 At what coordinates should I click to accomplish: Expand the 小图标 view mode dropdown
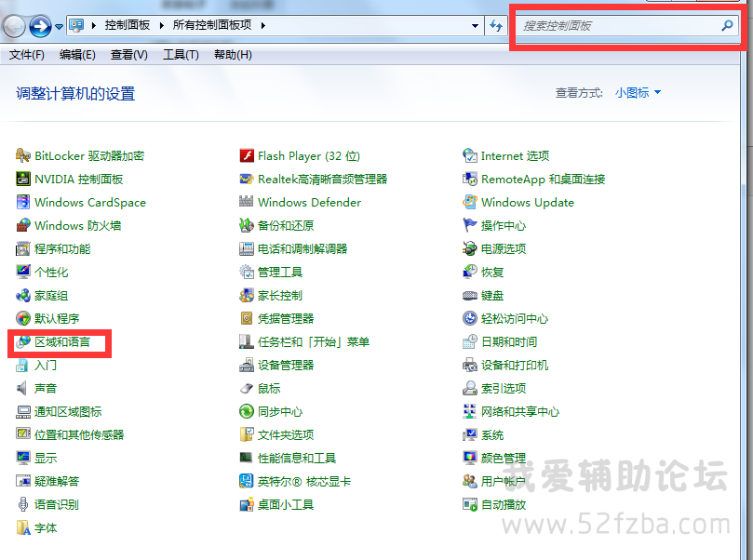click(638, 93)
